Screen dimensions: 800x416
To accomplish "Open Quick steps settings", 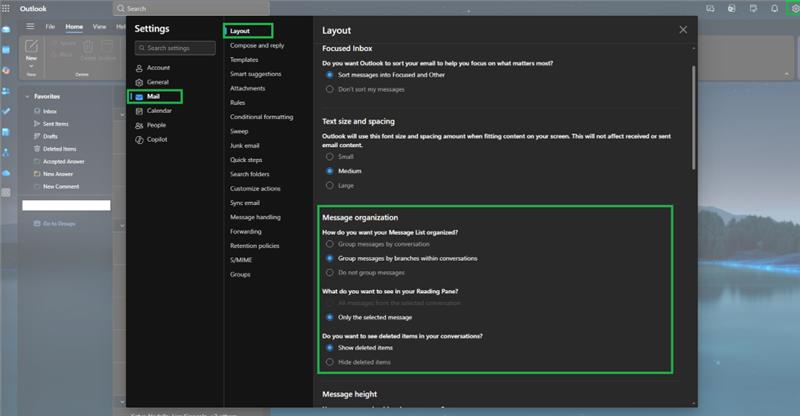I will (x=246, y=160).
